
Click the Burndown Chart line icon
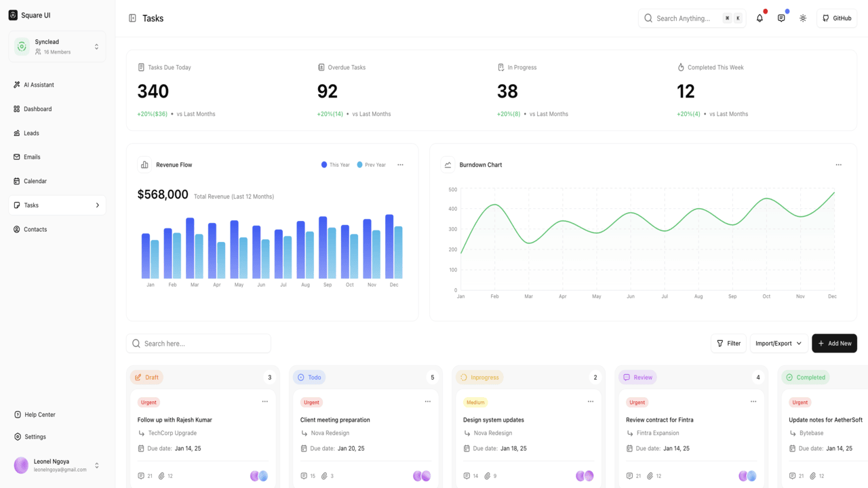(448, 165)
